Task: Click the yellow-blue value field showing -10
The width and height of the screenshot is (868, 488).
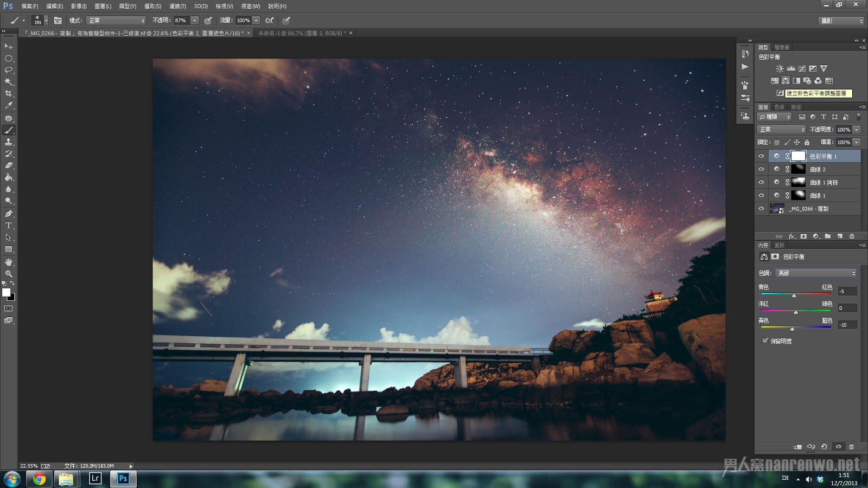Action: (x=847, y=325)
